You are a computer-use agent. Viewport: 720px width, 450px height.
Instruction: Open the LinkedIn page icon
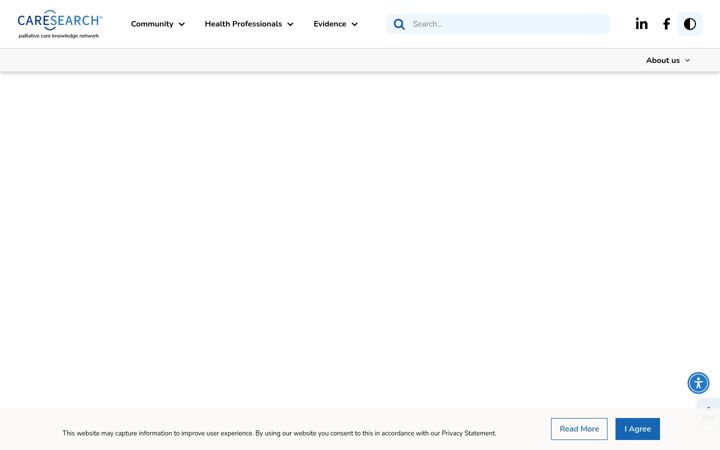pyautogui.click(x=641, y=24)
